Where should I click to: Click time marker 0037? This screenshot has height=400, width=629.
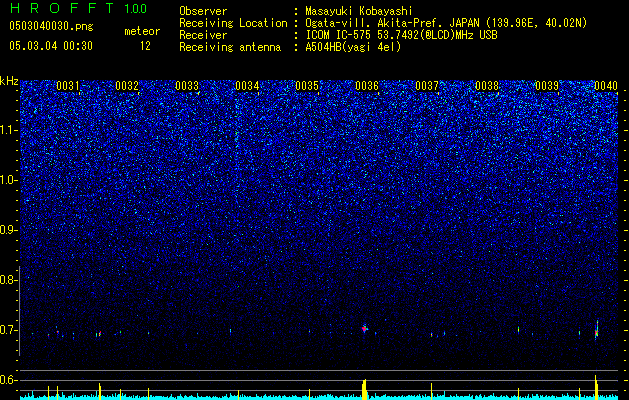tap(427, 86)
